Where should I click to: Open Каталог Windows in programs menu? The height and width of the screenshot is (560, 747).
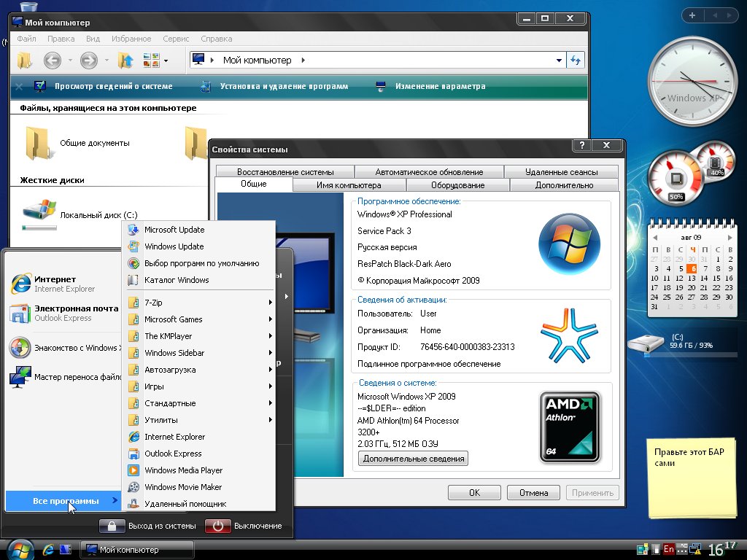tap(198, 280)
